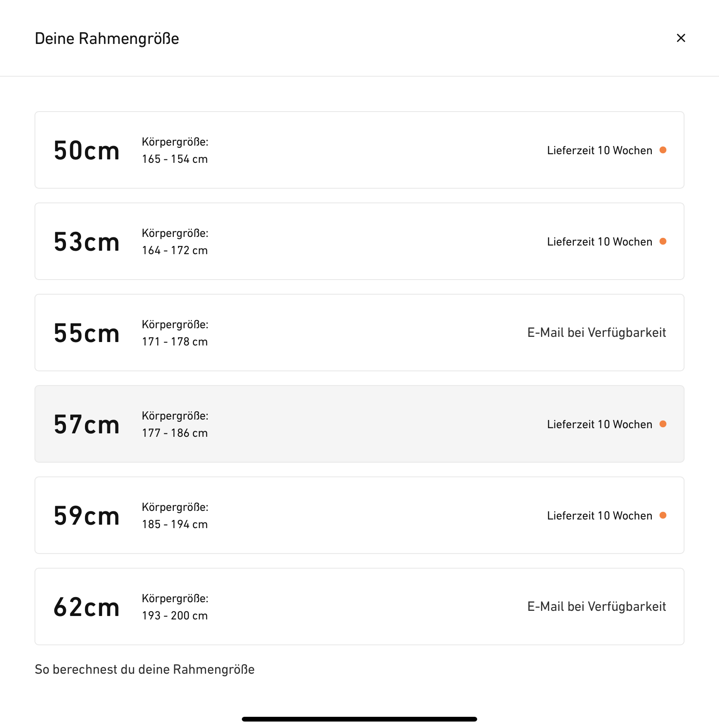Click E-Mail bei Verfügbarkeit for 62cm
The width and height of the screenshot is (719, 728).
click(x=596, y=607)
